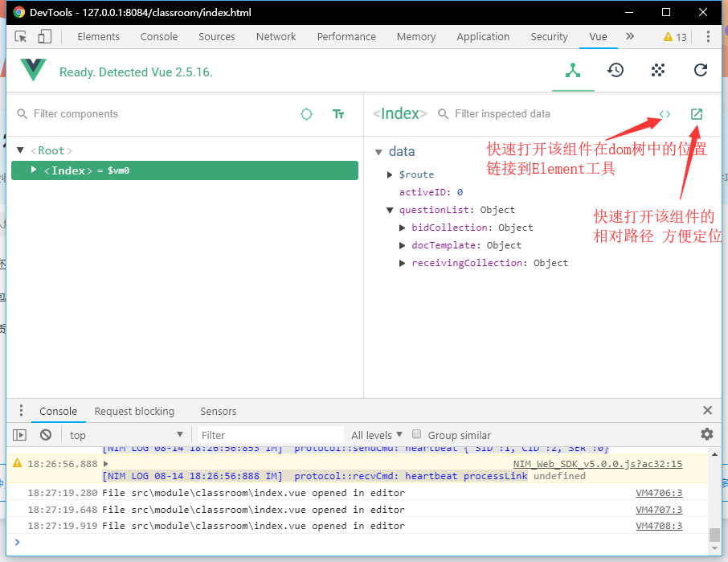
Task: Open the All levels dropdown
Action: coord(377,435)
